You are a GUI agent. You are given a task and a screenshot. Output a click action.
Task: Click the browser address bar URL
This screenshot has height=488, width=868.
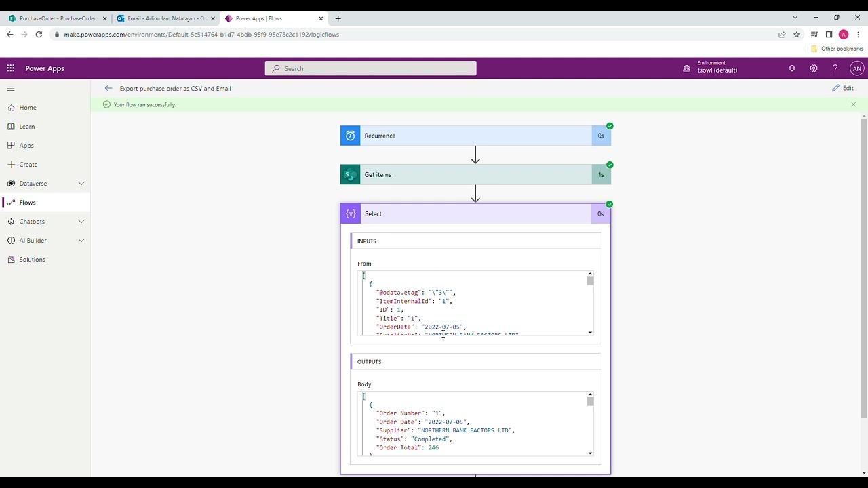201,35
